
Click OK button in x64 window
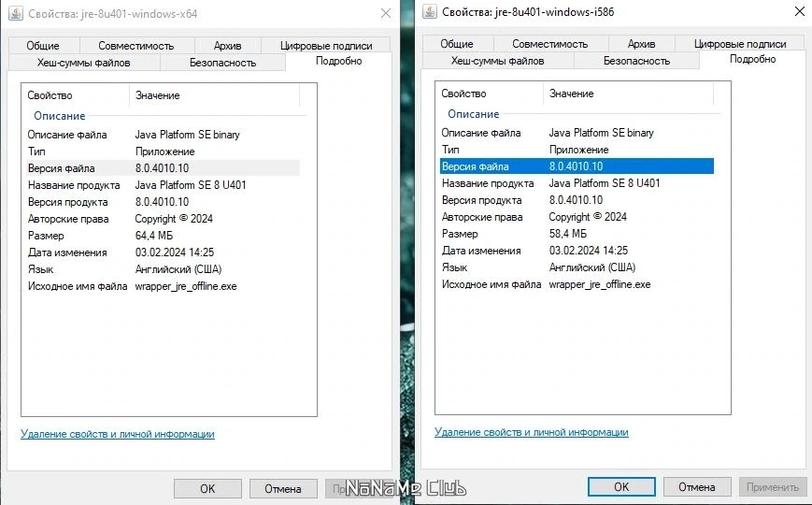click(x=207, y=488)
